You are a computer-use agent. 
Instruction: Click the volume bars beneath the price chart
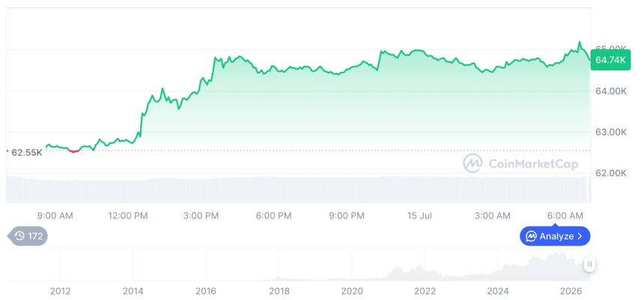point(298,189)
